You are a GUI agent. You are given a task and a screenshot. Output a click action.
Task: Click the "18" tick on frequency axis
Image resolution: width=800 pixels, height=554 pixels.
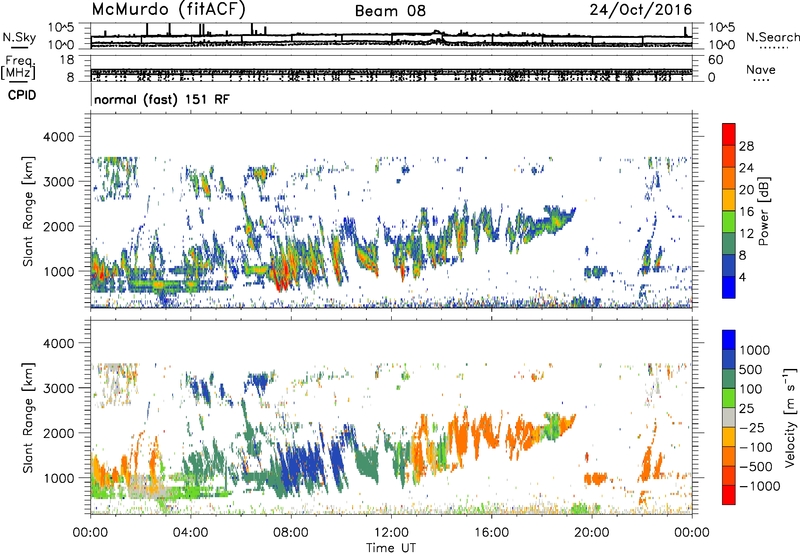[66, 60]
